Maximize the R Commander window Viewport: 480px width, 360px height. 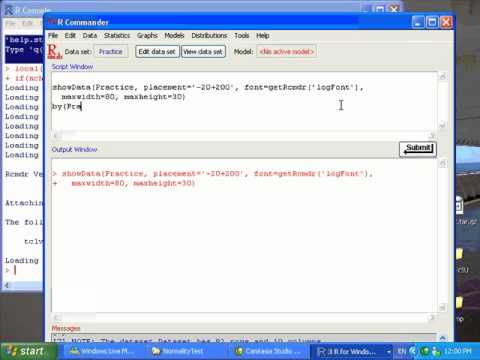[x=432, y=22]
